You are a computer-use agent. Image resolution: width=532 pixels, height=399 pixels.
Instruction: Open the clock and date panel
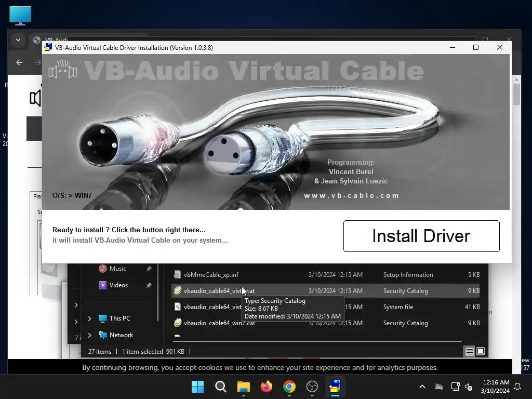(x=495, y=387)
